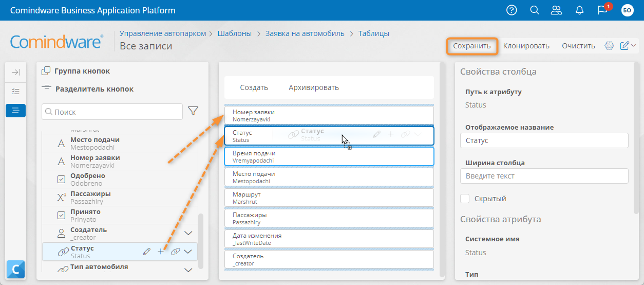
Task: Open the checklist icon in left rail
Action: click(15, 91)
